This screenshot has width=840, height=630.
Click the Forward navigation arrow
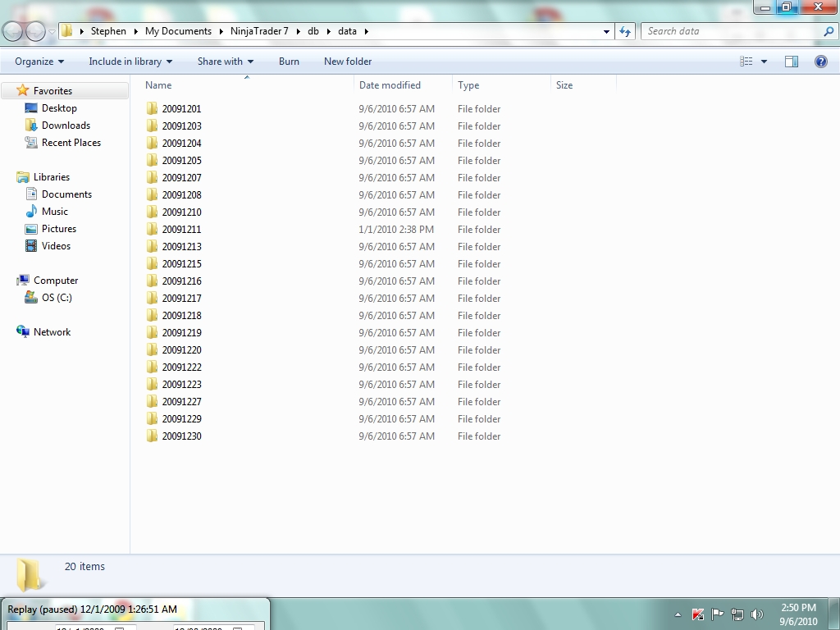click(x=35, y=31)
